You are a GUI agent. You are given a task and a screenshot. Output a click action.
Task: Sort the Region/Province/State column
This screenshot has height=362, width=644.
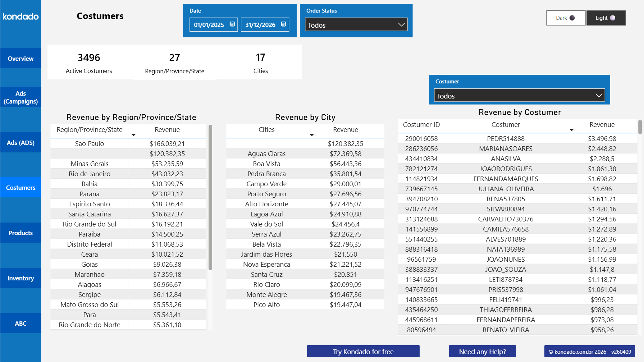[133, 135]
